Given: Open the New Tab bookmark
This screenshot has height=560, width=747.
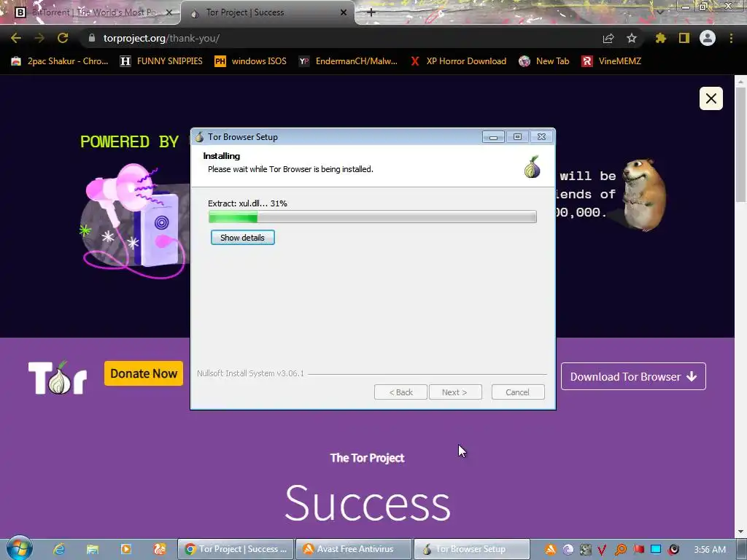Looking at the screenshot, I should pyautogui.click(x=544, y=61).
